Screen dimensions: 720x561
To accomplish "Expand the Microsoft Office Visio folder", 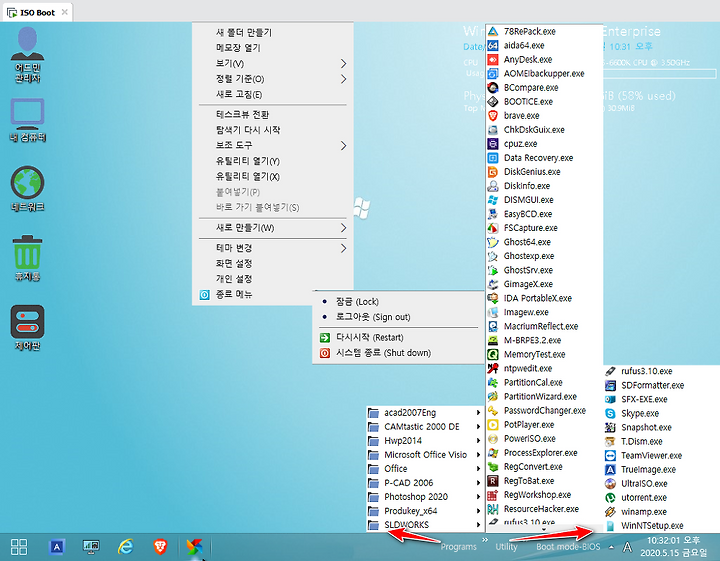I will coord(425,454).
